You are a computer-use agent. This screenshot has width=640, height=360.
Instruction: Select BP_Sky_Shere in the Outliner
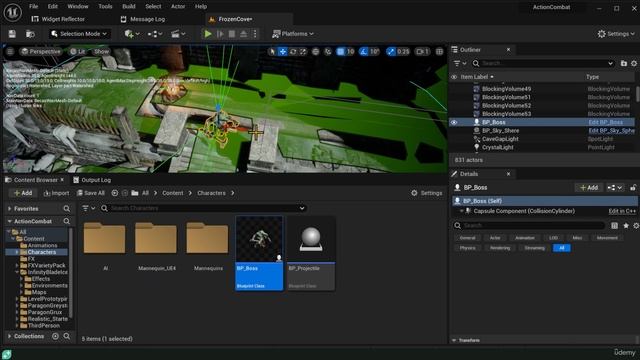(x=500, y=131)
